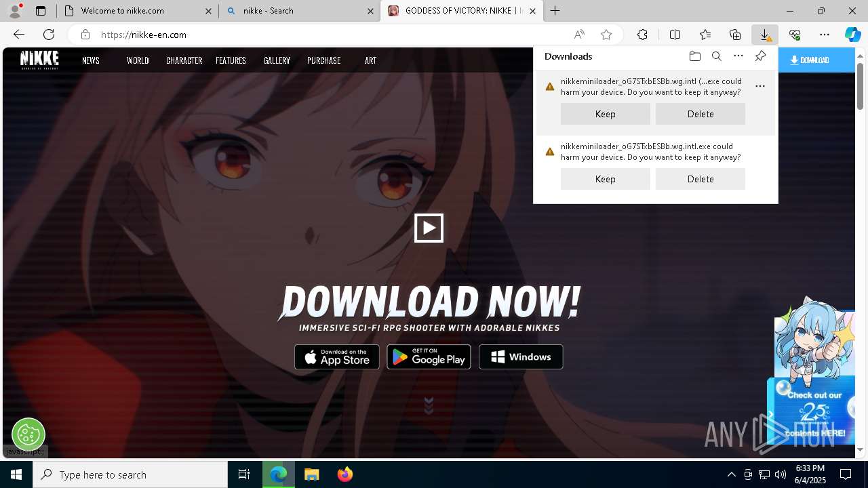The width and height of the screenshot is (868, 488).
Task: Open split screen view
Action: coord(675,35)
